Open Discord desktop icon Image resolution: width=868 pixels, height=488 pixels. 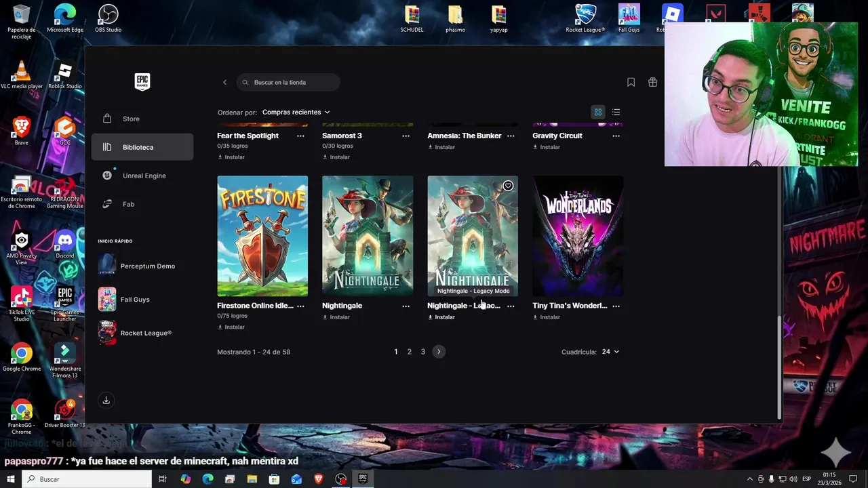[65, 244]
